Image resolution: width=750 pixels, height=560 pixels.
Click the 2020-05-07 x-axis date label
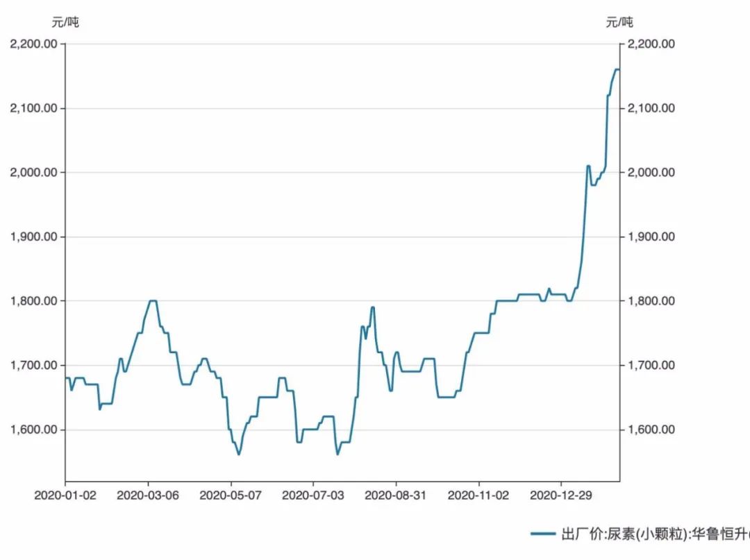click(x=231, y=495)
